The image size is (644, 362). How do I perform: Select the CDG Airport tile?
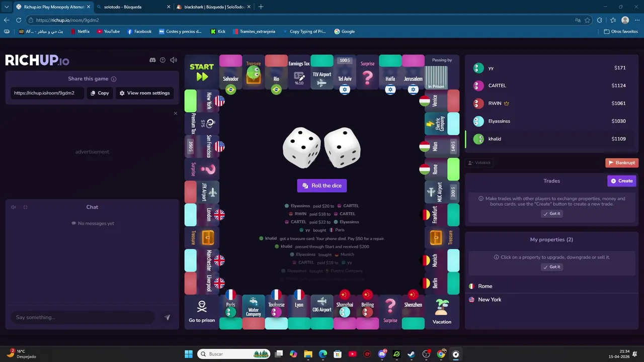[x=322, y=312]
